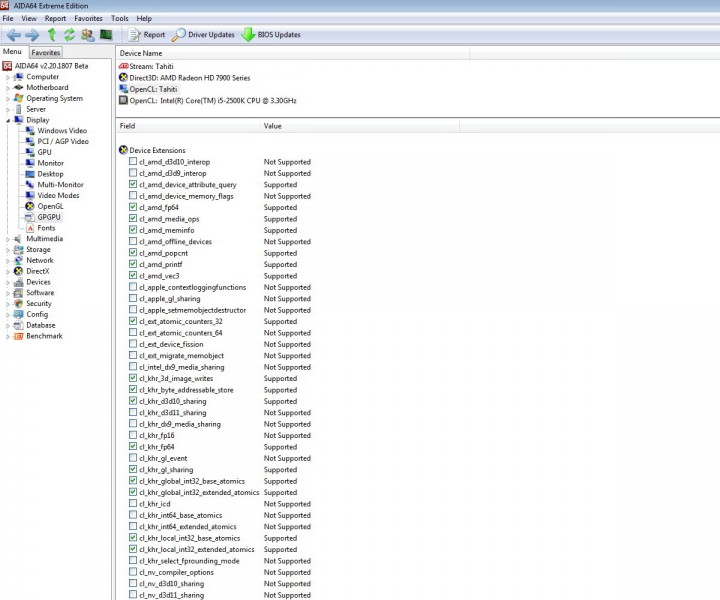This screenshot has height=600, width=720.
Task: Toggle cl_khr_fp16 checkbox
Action: click(x=133, y=435)
